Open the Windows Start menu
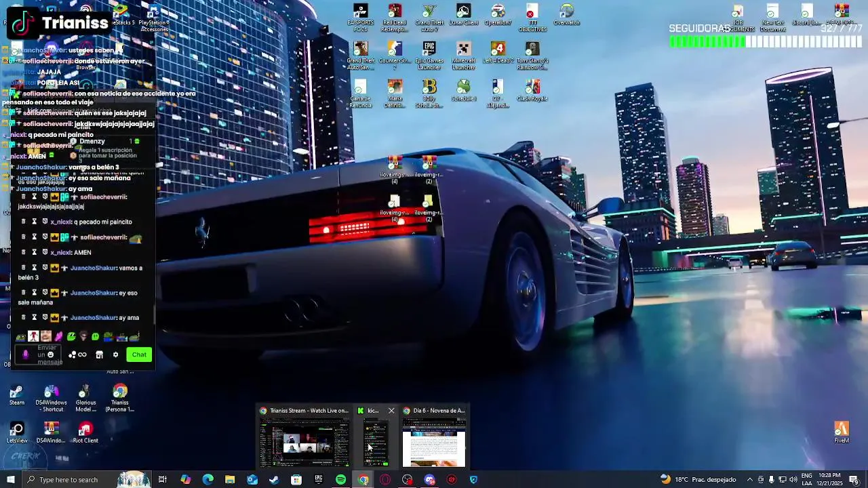The image size is (868, 488). coord(11,480)
